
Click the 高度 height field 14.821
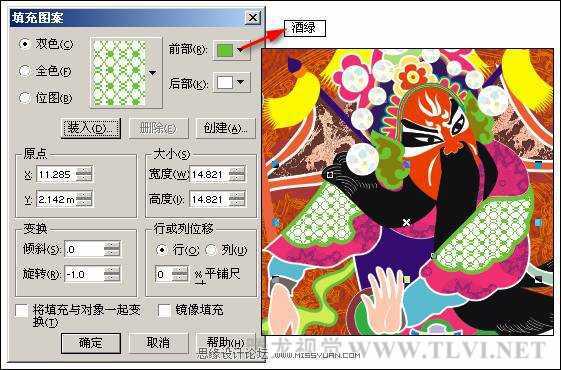click(x=209, y=199)
